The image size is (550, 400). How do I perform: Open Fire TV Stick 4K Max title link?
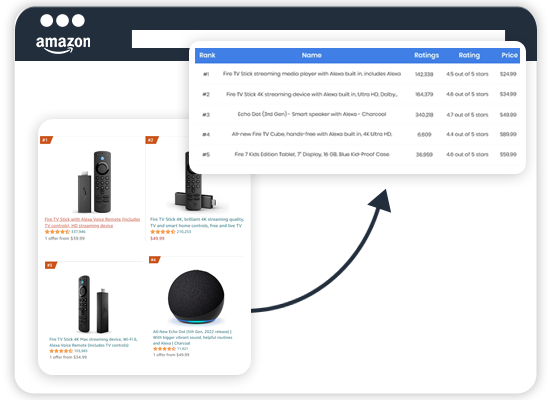[93, 342]
